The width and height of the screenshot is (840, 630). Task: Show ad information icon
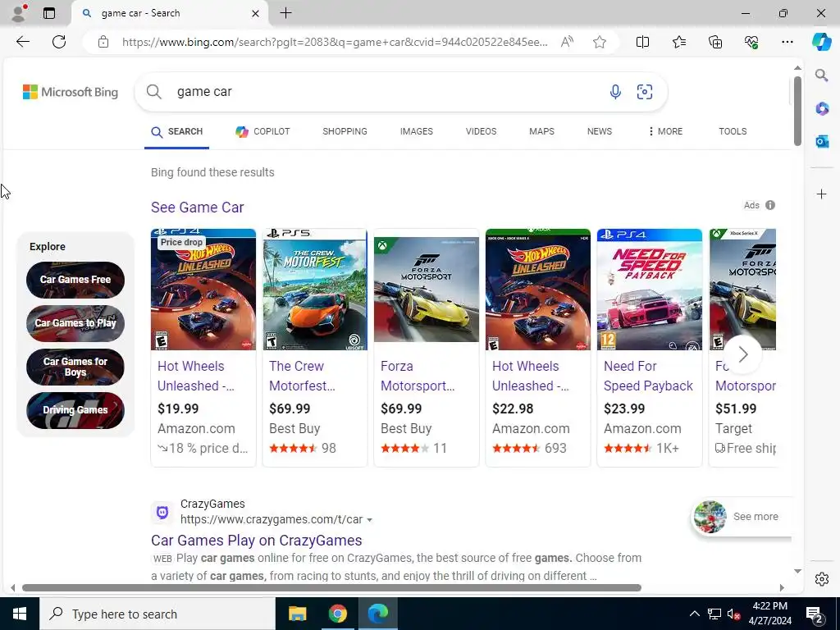[x=770, y=205]
